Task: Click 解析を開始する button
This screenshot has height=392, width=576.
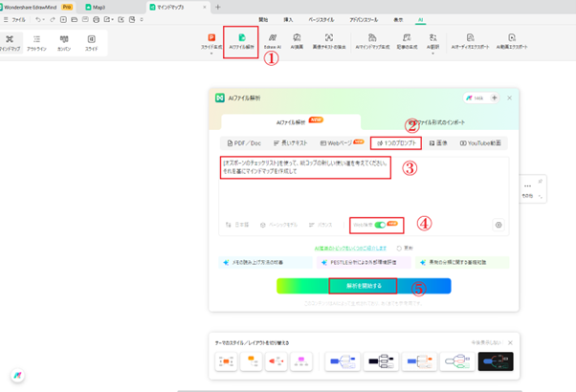Action: [364, 286]
